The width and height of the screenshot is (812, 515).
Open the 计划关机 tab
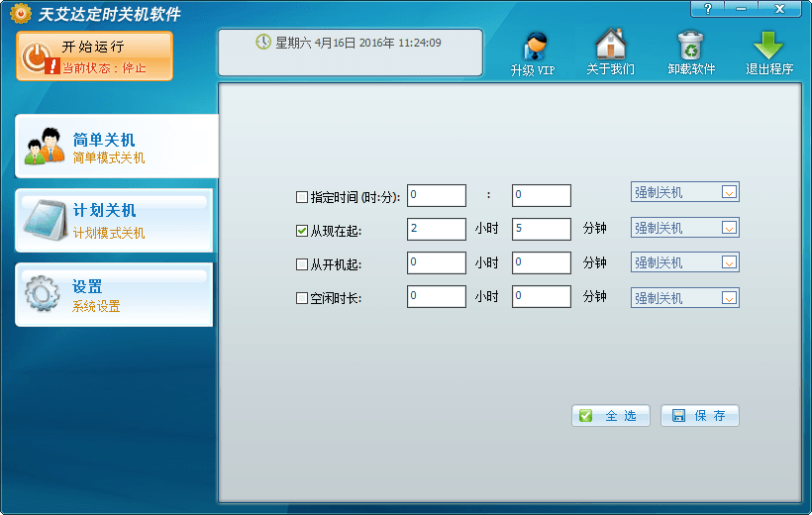click(x=116, y=221)
